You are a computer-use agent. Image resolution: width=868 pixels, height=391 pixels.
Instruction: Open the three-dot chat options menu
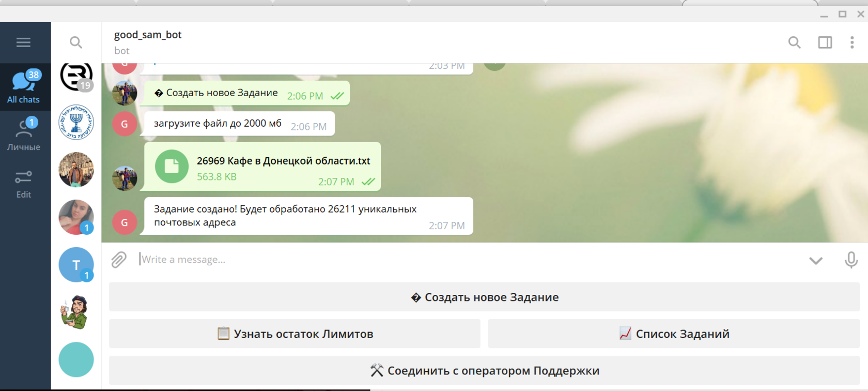tap(851, 42)
